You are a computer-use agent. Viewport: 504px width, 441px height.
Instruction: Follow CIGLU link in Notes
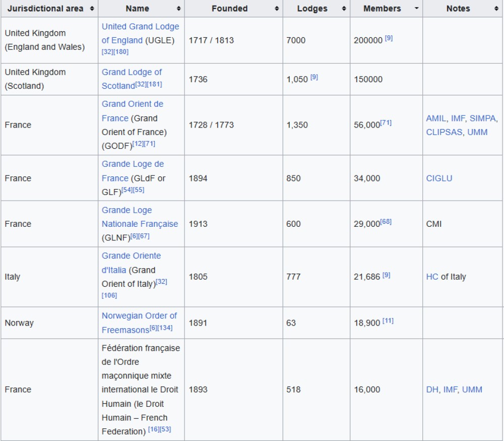[x=439, y=178]
